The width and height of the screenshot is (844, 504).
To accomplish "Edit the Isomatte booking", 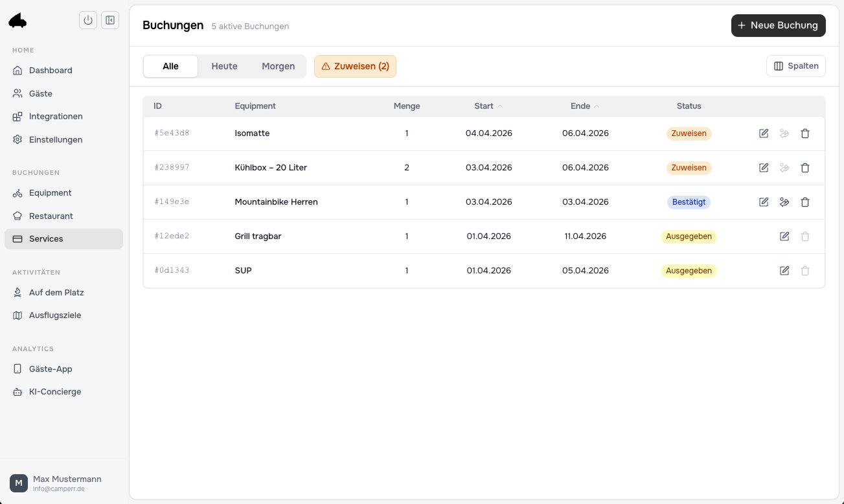I will [x=764, y=133].
